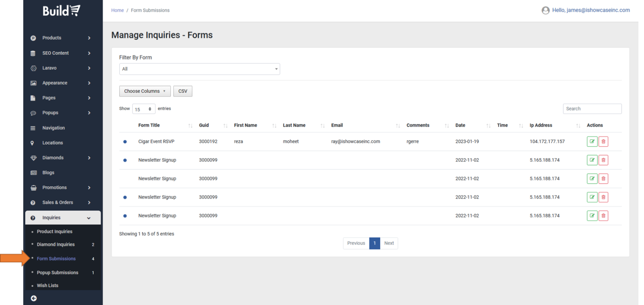Click the Promotions basket icon
Viewport: 644px width, 305px height.
tap(33, 188)
